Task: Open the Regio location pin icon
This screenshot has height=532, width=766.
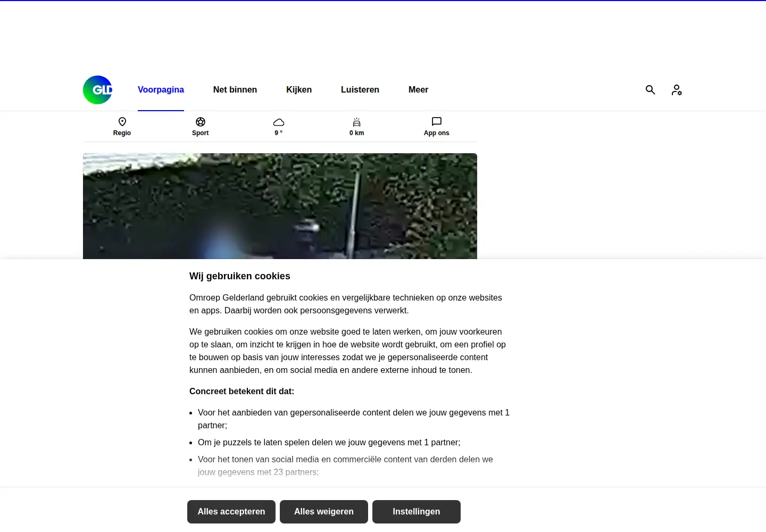Action: click(122, 122)
